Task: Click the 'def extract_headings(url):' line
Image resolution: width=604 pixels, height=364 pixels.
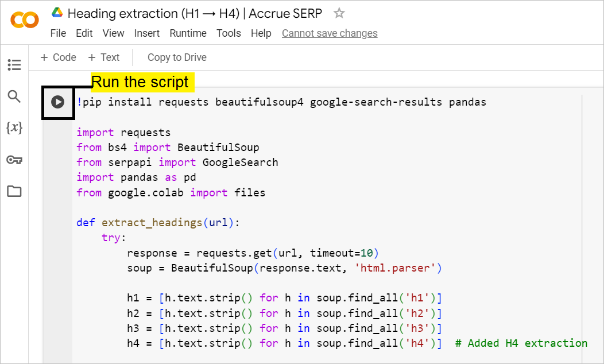Action: point(158,223)
